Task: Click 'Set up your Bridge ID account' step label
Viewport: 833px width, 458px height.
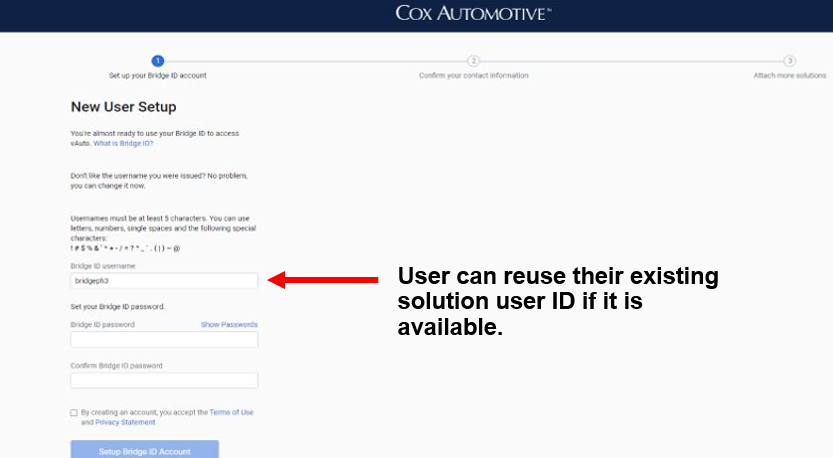Action: coord(158,75)
